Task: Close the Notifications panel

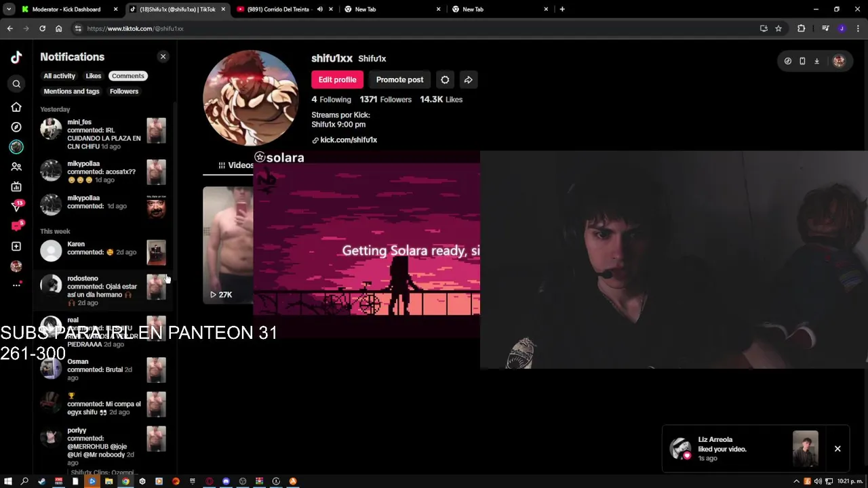Action: tap(163, 57)
